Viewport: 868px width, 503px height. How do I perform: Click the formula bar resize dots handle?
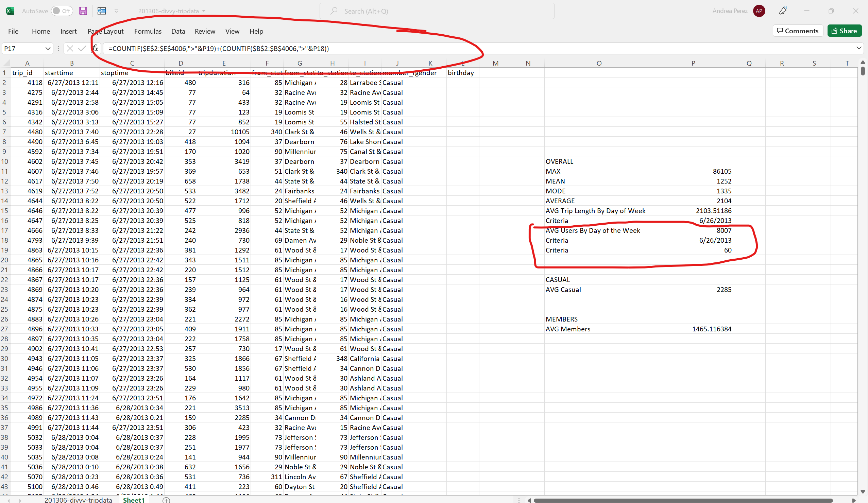58,49
